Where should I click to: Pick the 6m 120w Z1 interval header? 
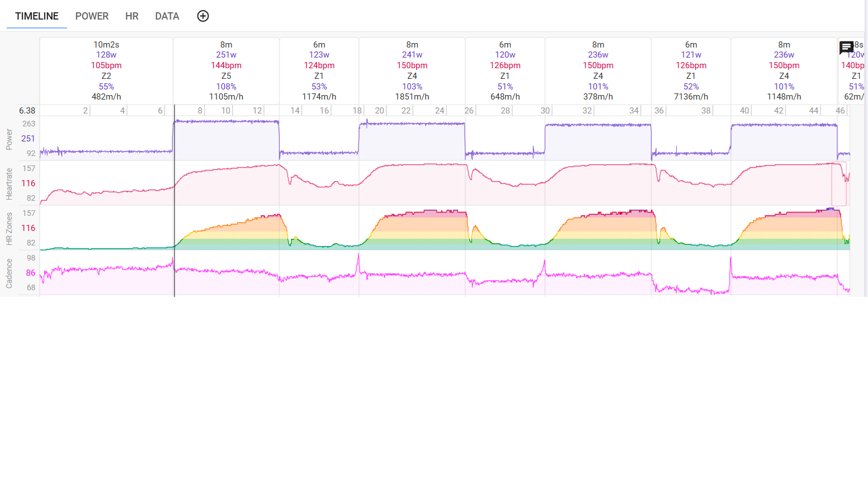pos(505,70)
